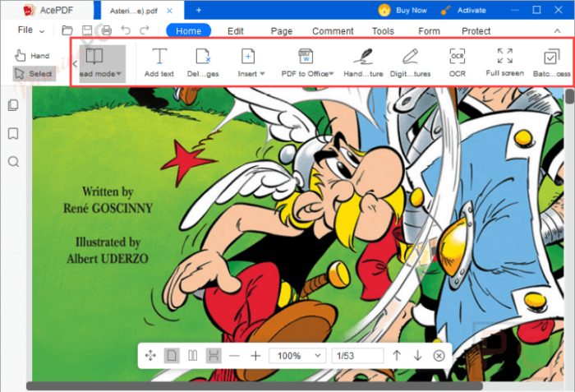Click the vertical scrollbar thumb
Viewport: 575px width, 392px height.
[x=569, y=96]
